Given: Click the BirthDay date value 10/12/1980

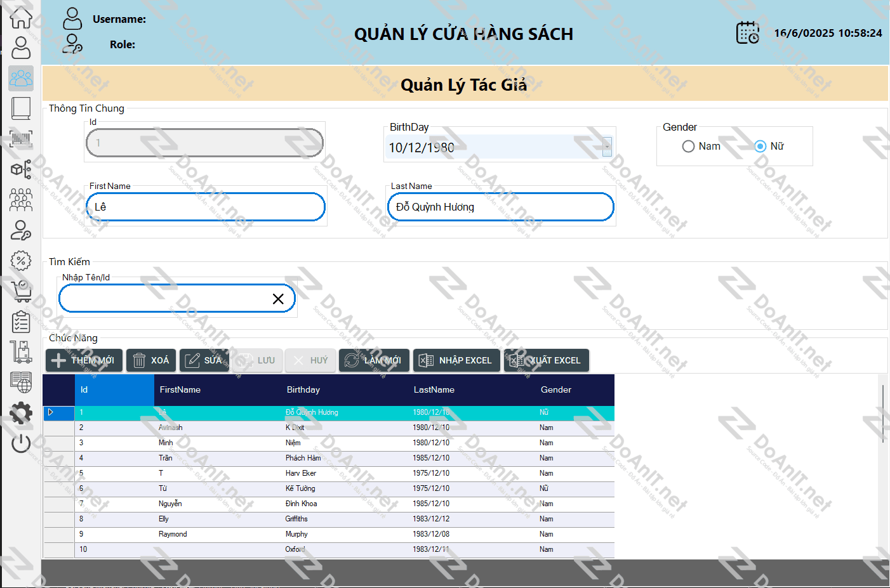Looking at the screenshot, I should pos(422,148).
